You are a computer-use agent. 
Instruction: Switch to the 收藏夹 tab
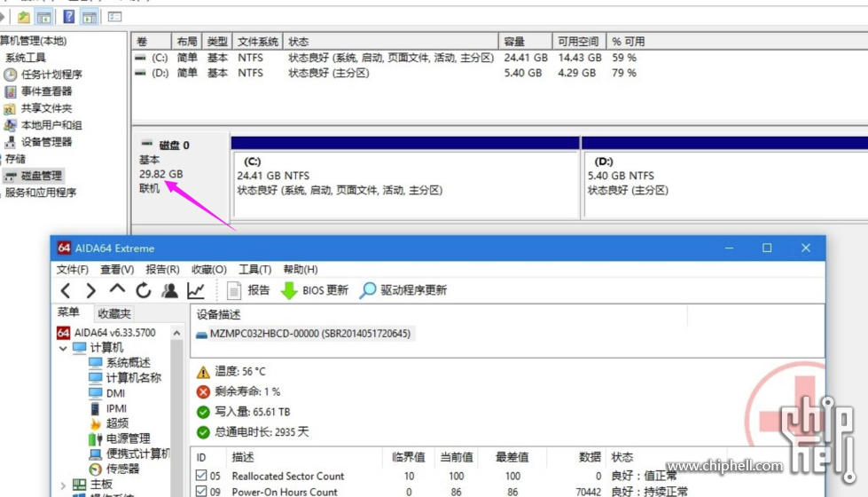pyautogui.click(x=114, y=313)
